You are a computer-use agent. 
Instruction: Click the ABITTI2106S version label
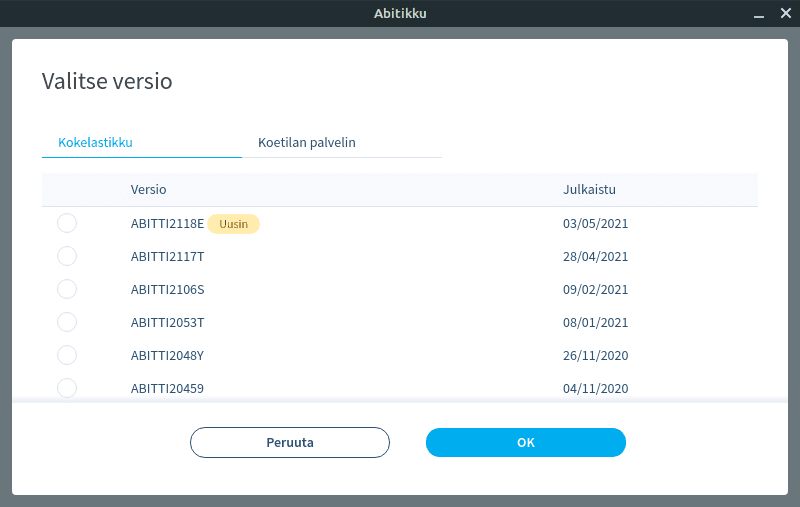[x=167, y=290]
